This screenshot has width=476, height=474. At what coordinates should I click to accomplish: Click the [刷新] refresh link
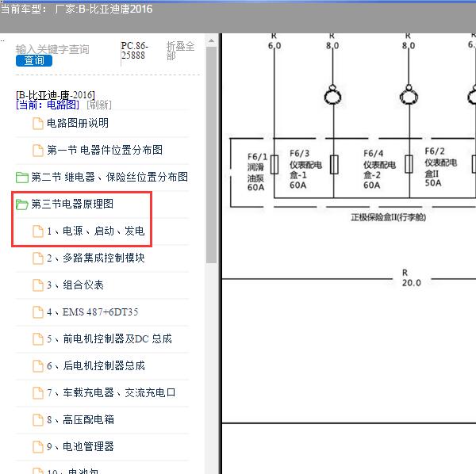[99, 105]
